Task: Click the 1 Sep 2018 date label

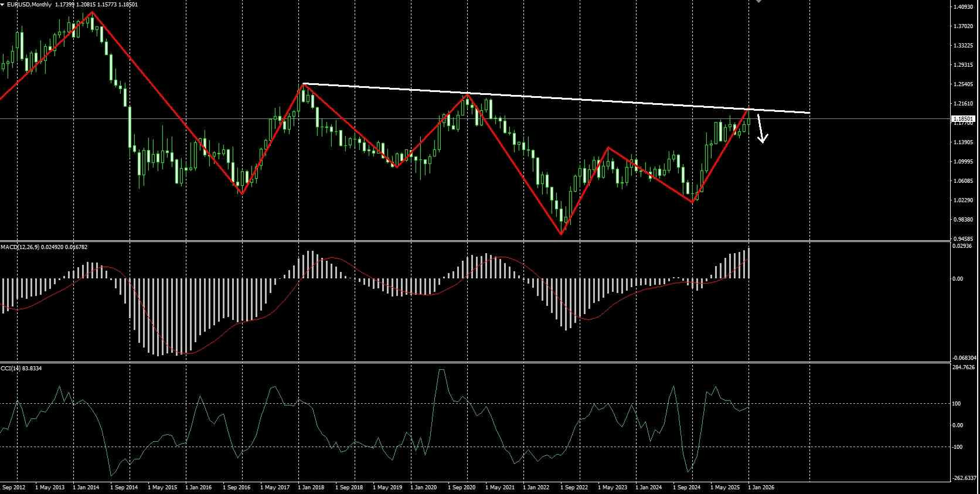Action: coord(349,487)
